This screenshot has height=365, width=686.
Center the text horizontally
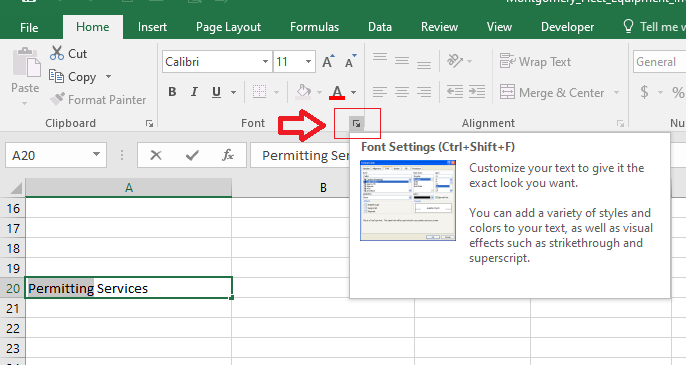coord(402,92)
